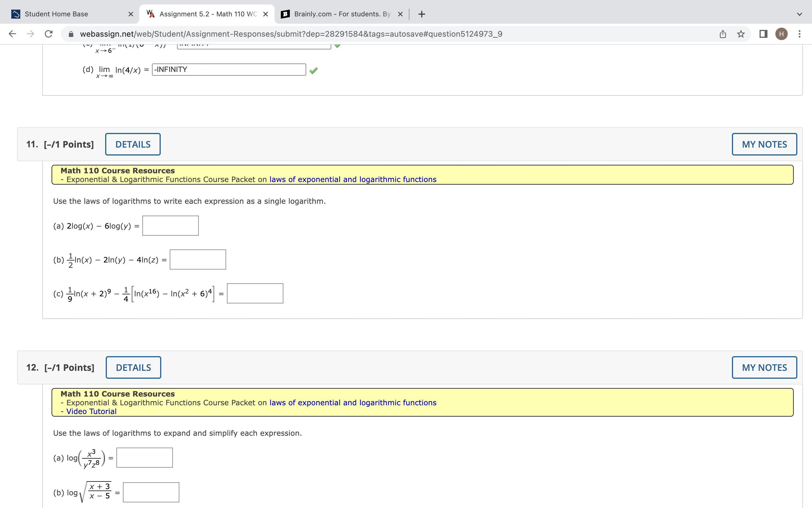Open a new browser tab
812x508 pixels.
[x=422, y=14]
